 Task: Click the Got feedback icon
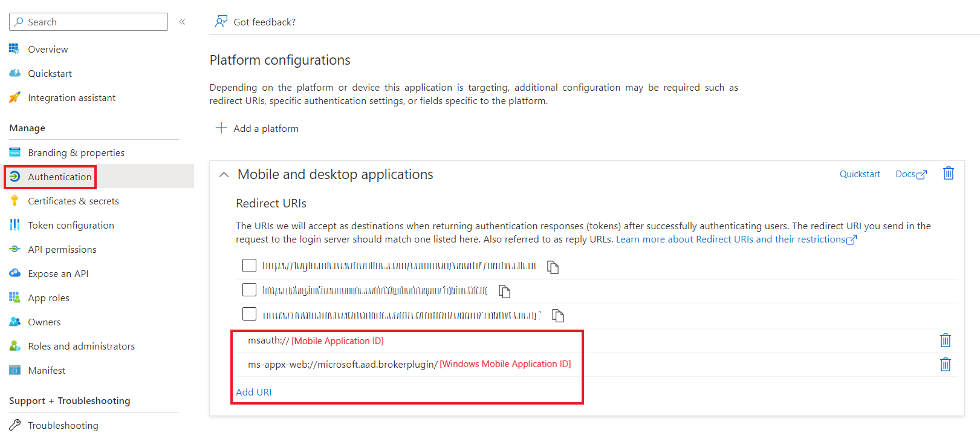click(x=221, y=22)
